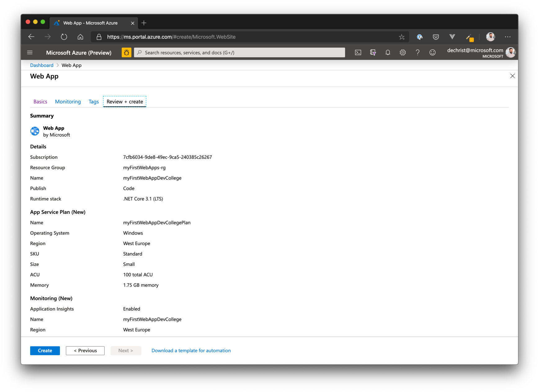Bookmark page with the star icon
539x392 pixels.
coord(402,37)
